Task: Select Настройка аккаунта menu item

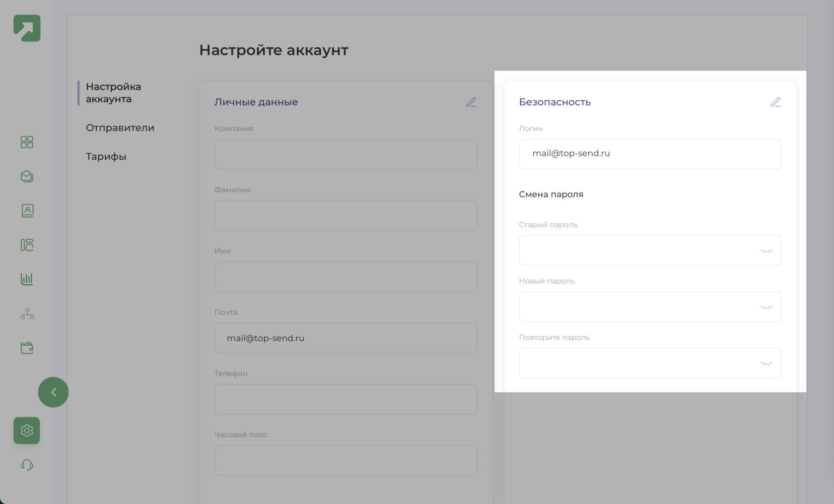Action: coord(113,93)
